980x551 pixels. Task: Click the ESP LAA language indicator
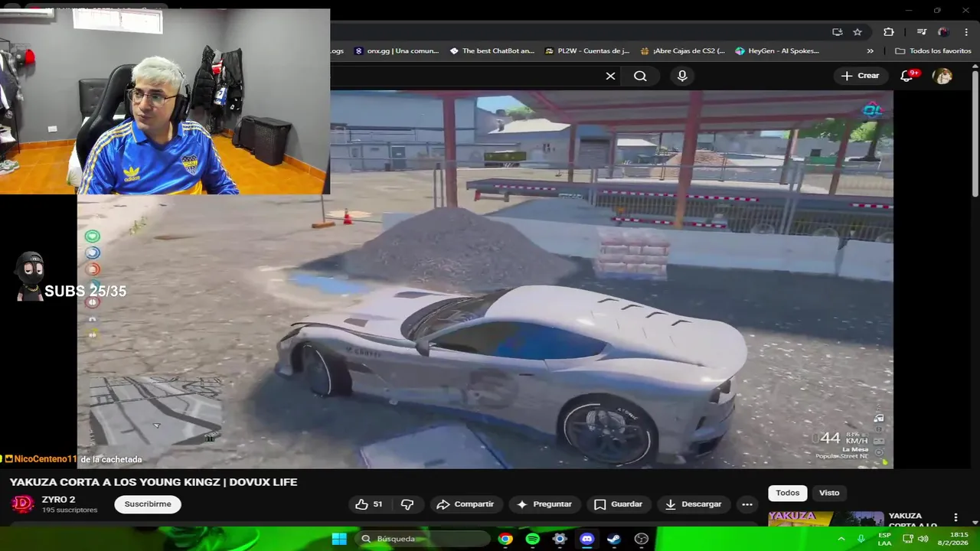[x=884, y=539]
